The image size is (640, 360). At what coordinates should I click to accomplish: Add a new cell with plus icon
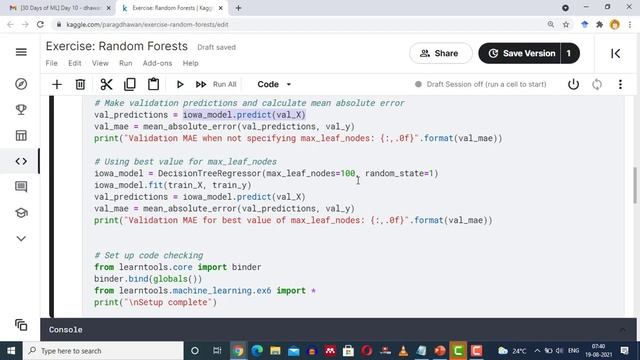pos(57,84)
